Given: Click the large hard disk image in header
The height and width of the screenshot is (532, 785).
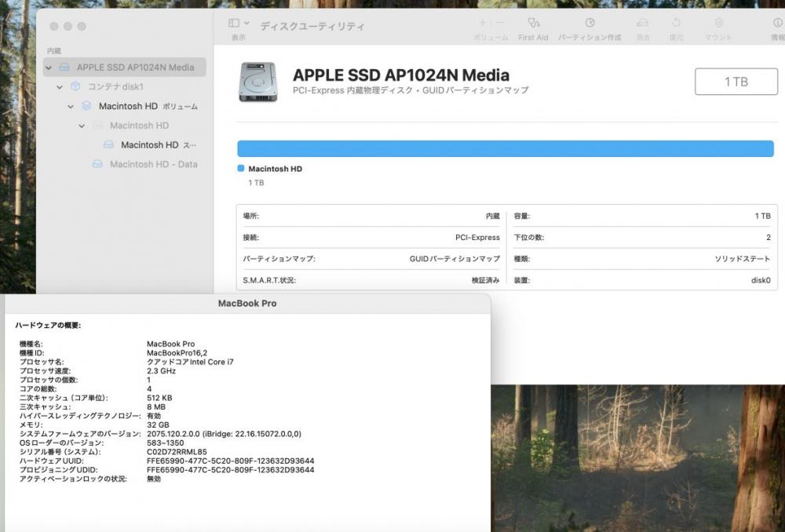Looking at the screenshot, I should 257,82.
